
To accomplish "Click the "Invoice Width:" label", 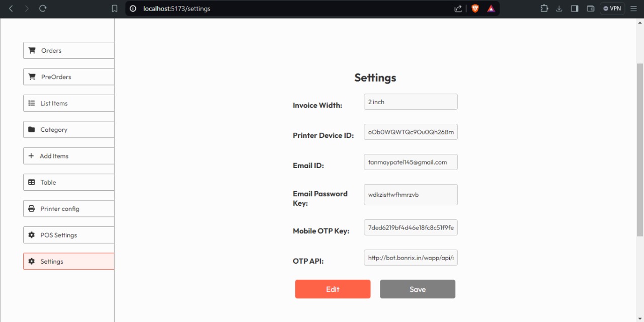I will tap(317, 105).
